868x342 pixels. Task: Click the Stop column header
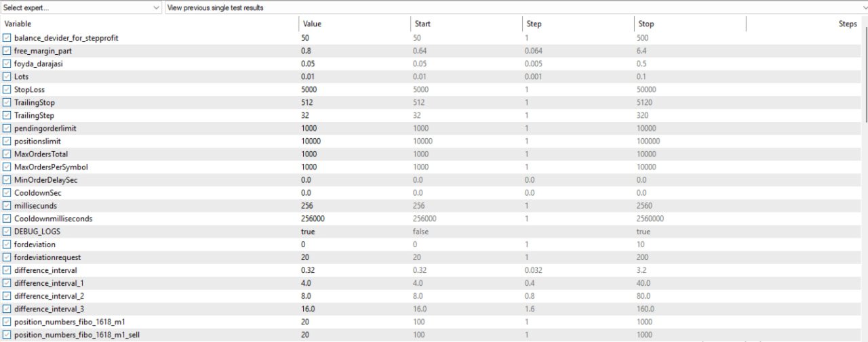click(690, 24)
